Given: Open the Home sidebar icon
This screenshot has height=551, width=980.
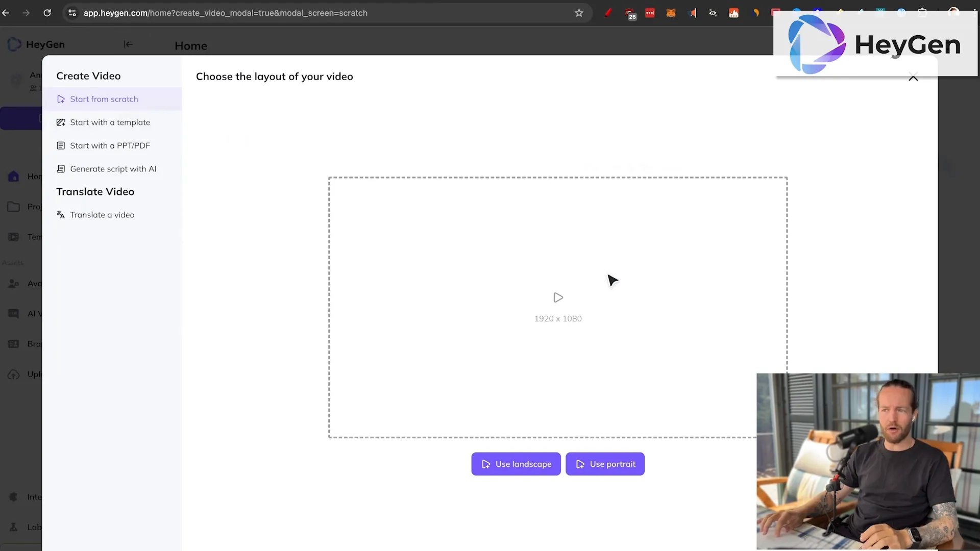Looking at the screenshot, I should (x=14, y=177).
